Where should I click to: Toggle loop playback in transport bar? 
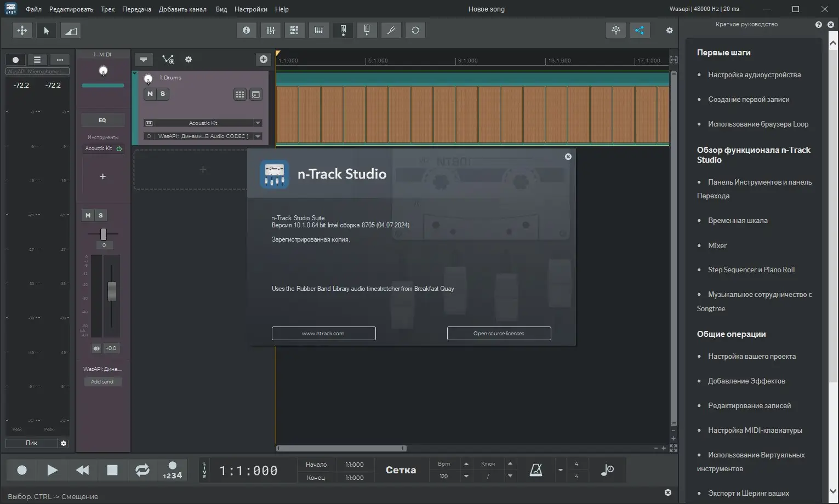[x=142, y=470]
